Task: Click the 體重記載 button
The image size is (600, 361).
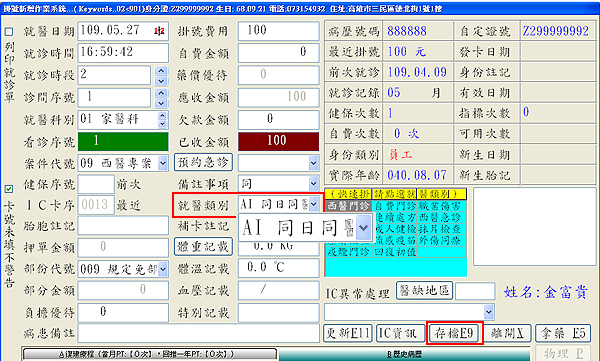Action: (203, 247)
